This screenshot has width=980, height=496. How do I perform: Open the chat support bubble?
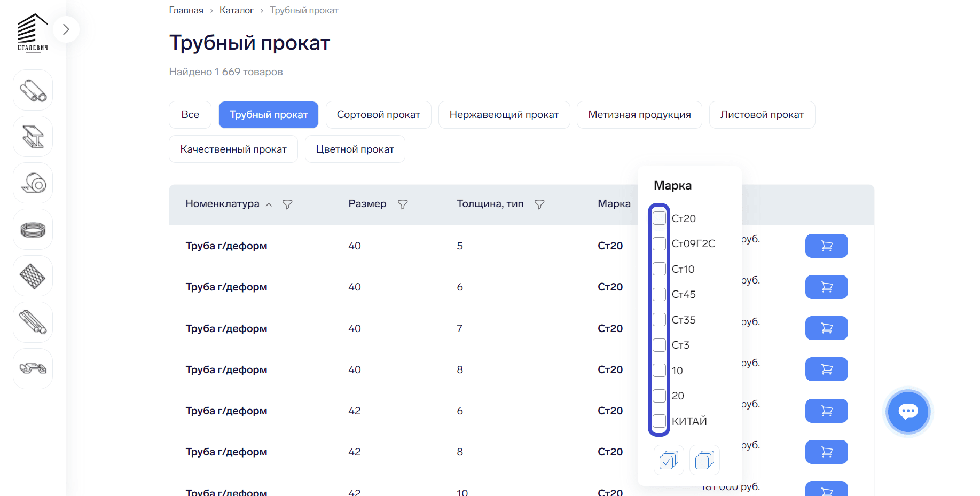(x=908, y=412)
